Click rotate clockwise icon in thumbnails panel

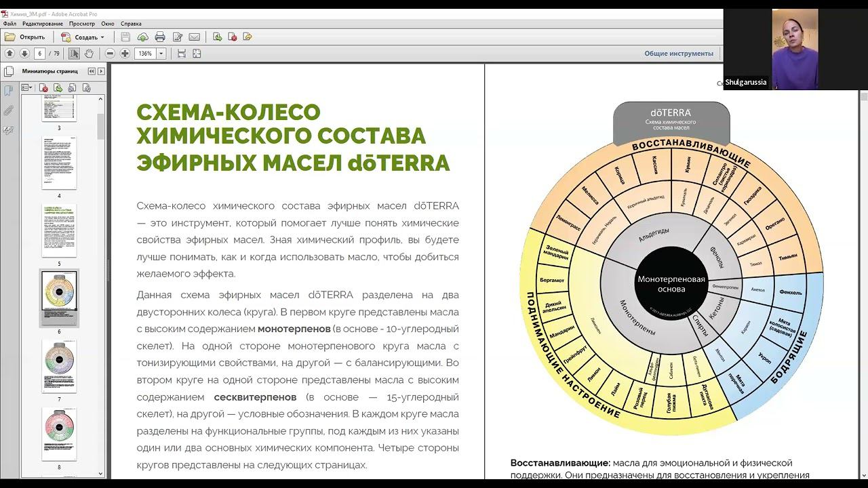(x=87, y=87)
